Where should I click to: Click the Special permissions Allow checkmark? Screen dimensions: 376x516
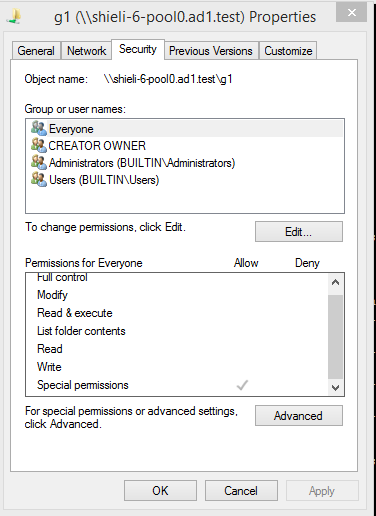pos(242,385)
